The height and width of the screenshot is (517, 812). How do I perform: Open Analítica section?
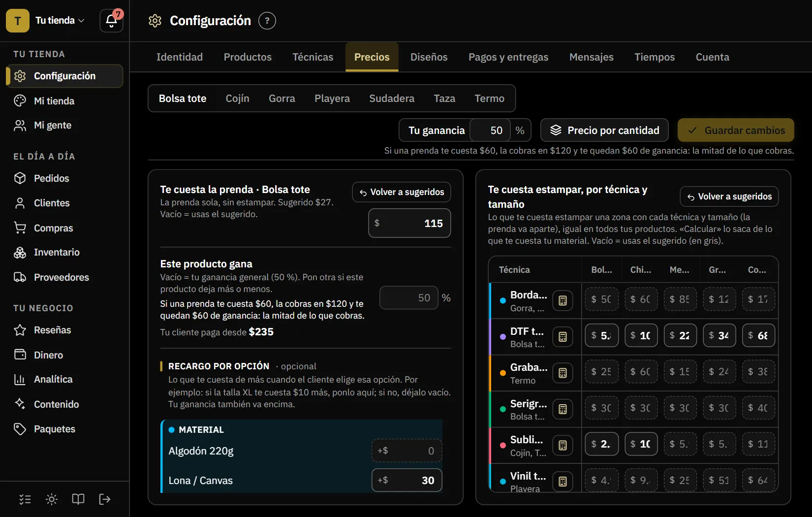64,379
